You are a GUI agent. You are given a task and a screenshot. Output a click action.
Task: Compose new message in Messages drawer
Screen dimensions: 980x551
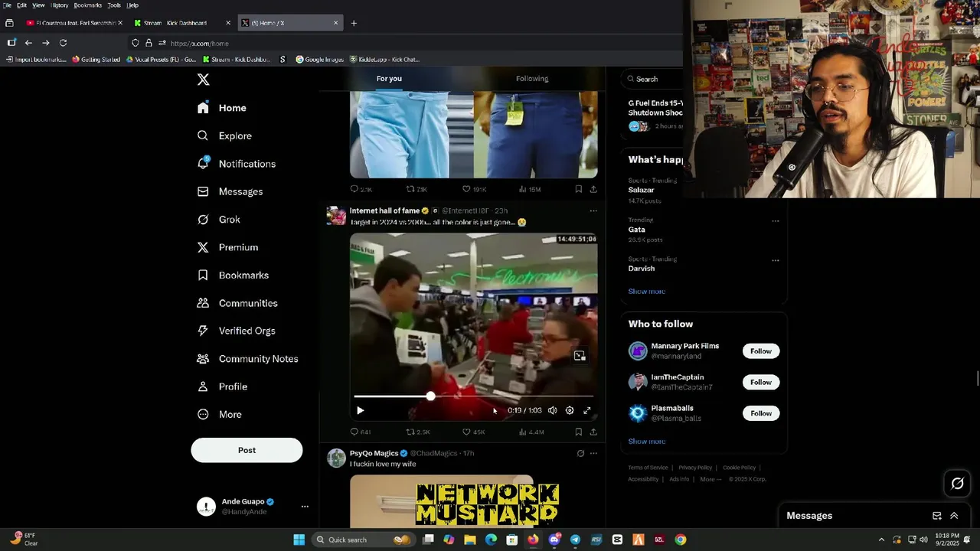pos(936,516)
